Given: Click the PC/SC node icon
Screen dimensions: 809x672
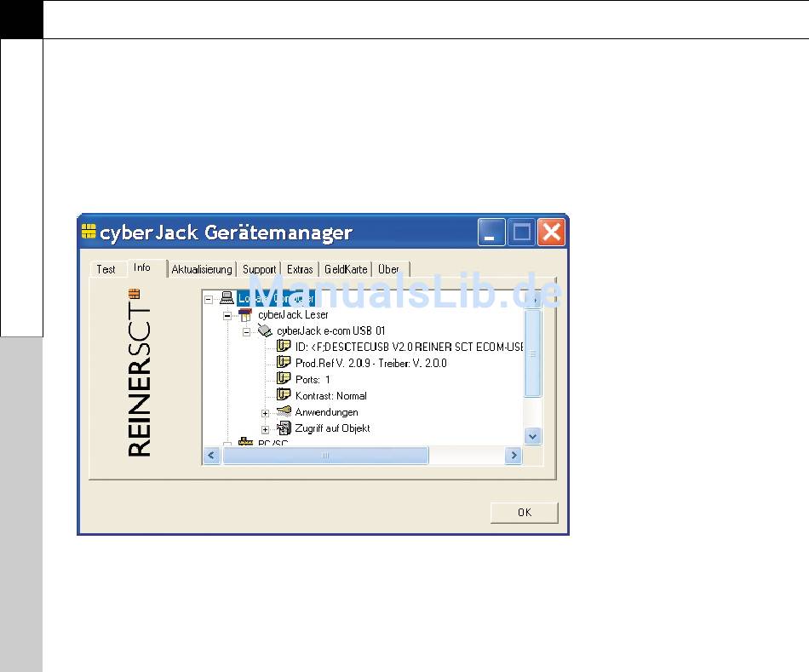Looking at the screenshot, I should point(245,442).
